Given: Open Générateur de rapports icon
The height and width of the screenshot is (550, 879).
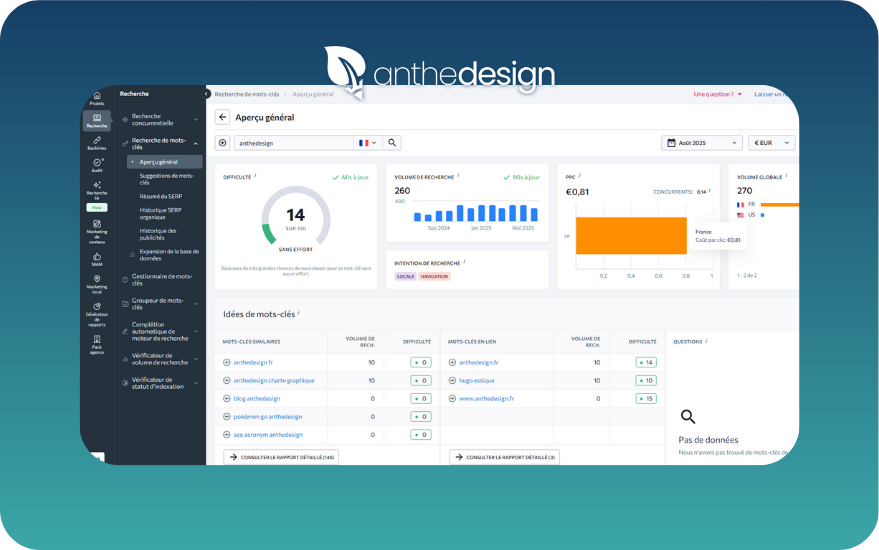Looking at the screenshot, I should 97,315.
